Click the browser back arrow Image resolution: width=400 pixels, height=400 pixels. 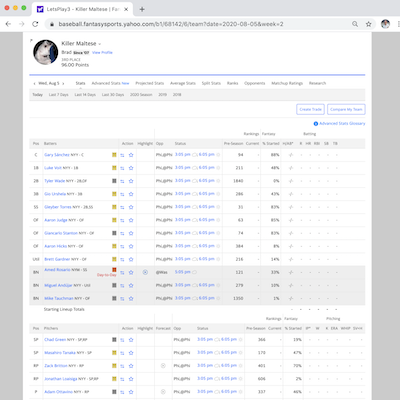click(8, 24)
